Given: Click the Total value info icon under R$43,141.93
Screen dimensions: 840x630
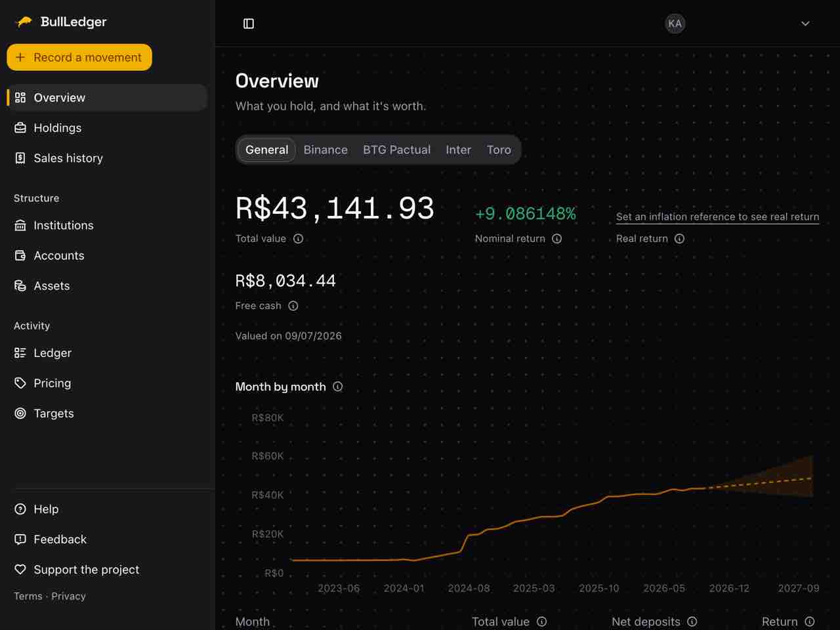Looking at the screenshot, I should 299,239.
